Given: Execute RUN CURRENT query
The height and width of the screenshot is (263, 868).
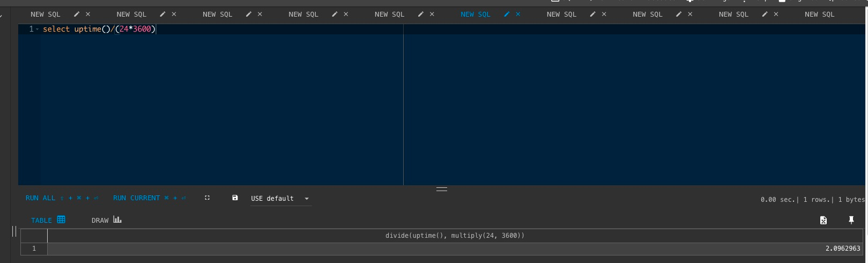Looking at the screenshot, I should coord(150,198).
